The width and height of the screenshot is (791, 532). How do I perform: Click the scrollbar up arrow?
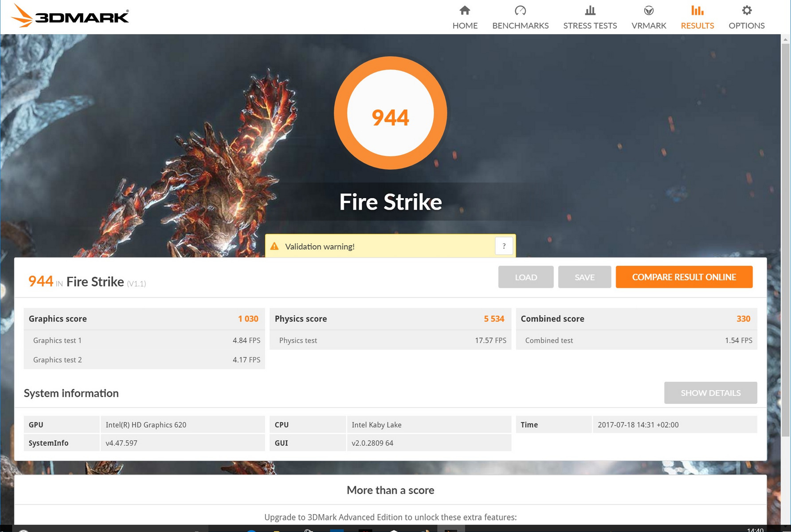(785, 39)
